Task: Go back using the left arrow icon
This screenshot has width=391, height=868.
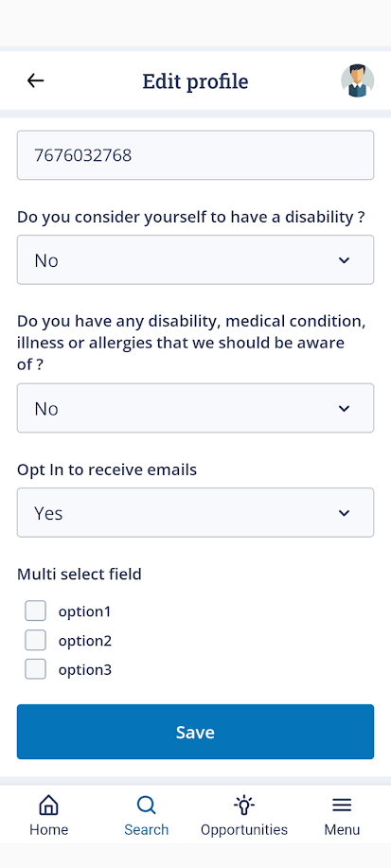Action: pos(35,80)
